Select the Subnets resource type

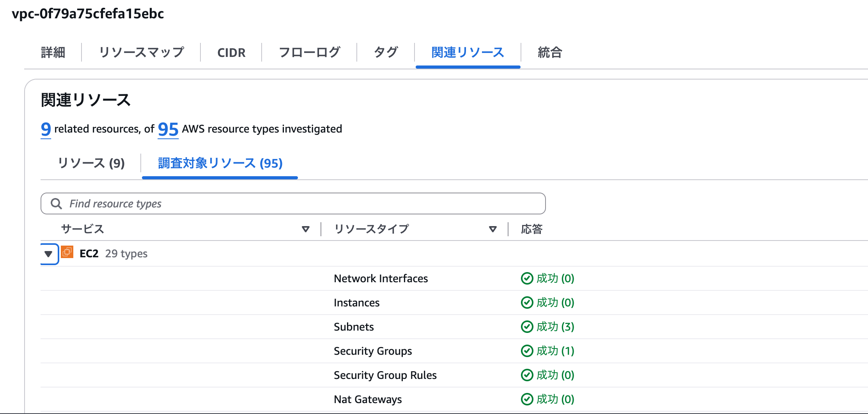point(354,327)
